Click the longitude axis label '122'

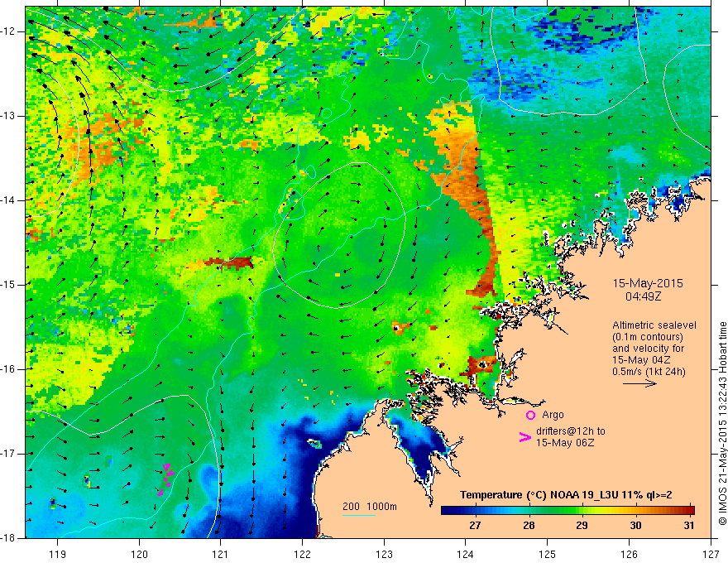302,554
